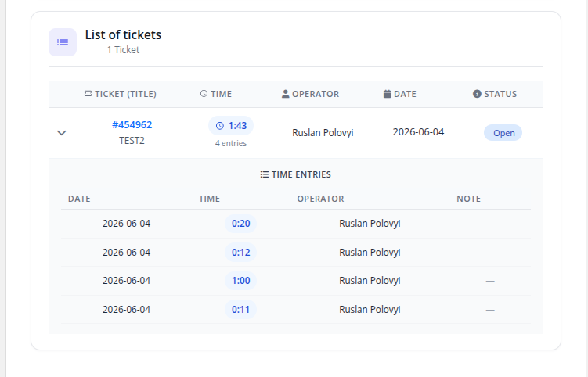588x377 pixels.
Task: Click the person icon in OPERATOR header
Action: (285, 94)
